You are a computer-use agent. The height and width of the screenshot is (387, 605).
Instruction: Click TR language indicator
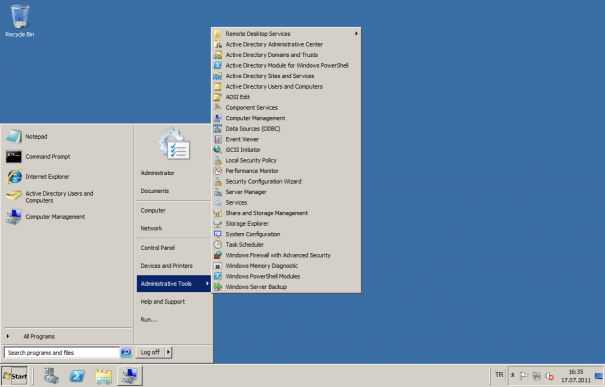pos(499,375)
